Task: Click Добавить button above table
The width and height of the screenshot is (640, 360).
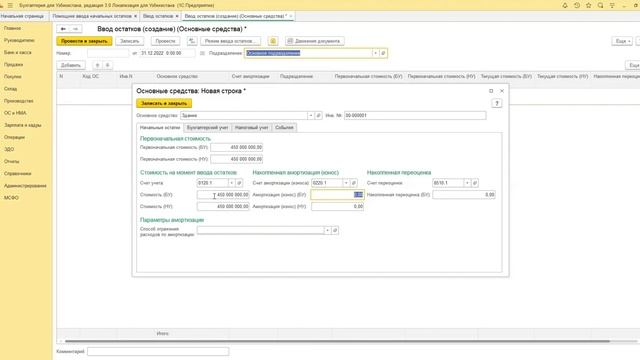Action: pyautogui.click(x=71, y=65)
